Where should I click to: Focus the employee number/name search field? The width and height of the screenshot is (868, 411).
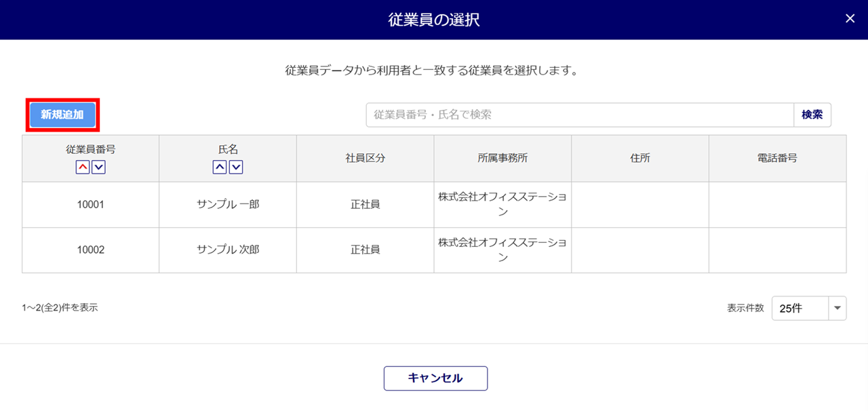tap(580, 115)
